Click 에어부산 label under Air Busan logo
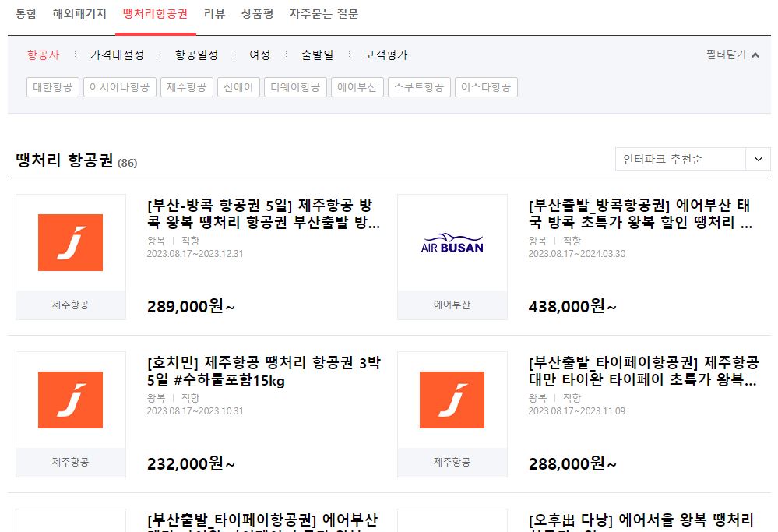This screenshot has width=778, height=532. 452,305
